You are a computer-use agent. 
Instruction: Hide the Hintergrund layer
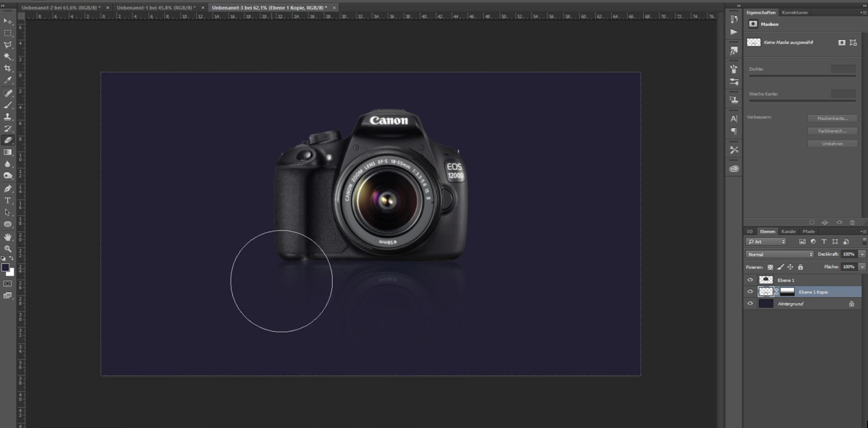(750, 304)
